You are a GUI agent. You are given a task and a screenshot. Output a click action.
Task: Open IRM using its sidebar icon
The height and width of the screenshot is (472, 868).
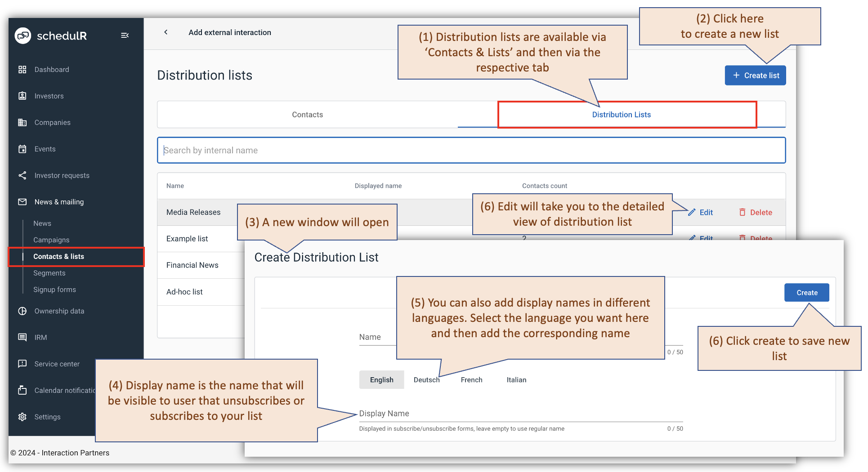click(x=22, y=337)
